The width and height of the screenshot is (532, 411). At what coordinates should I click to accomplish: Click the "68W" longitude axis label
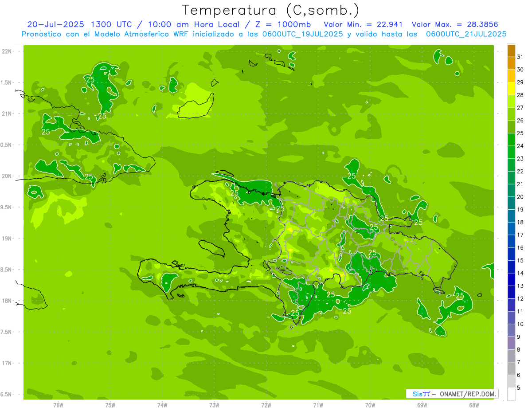pyautogui.click(x=474, y=405)
